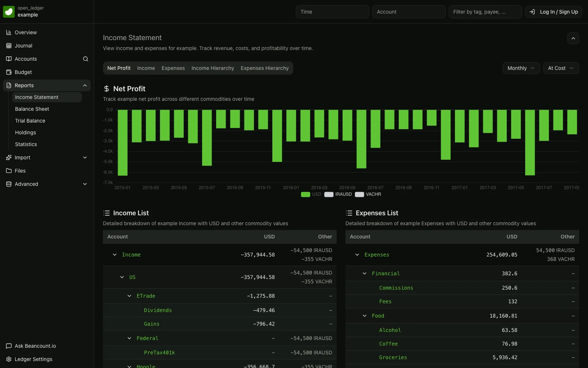This screenshot has height=368, width=588.
Task: Collapse the Expenses account row
Action: [357, 255]
